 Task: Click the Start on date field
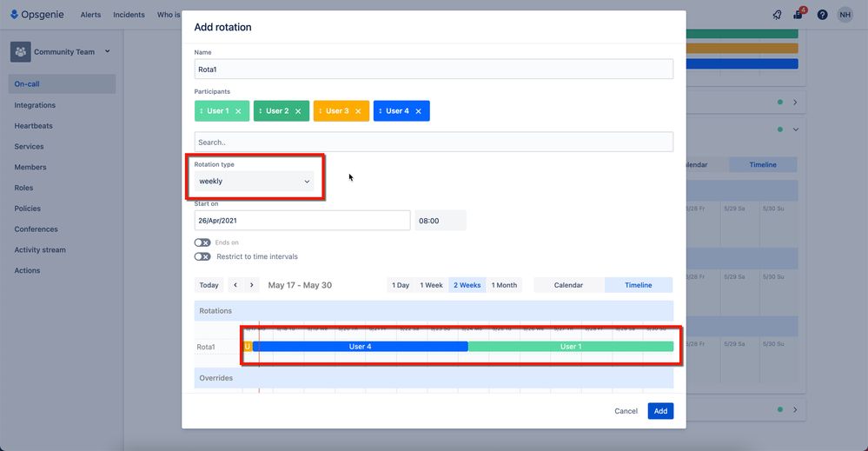[302, 221]
